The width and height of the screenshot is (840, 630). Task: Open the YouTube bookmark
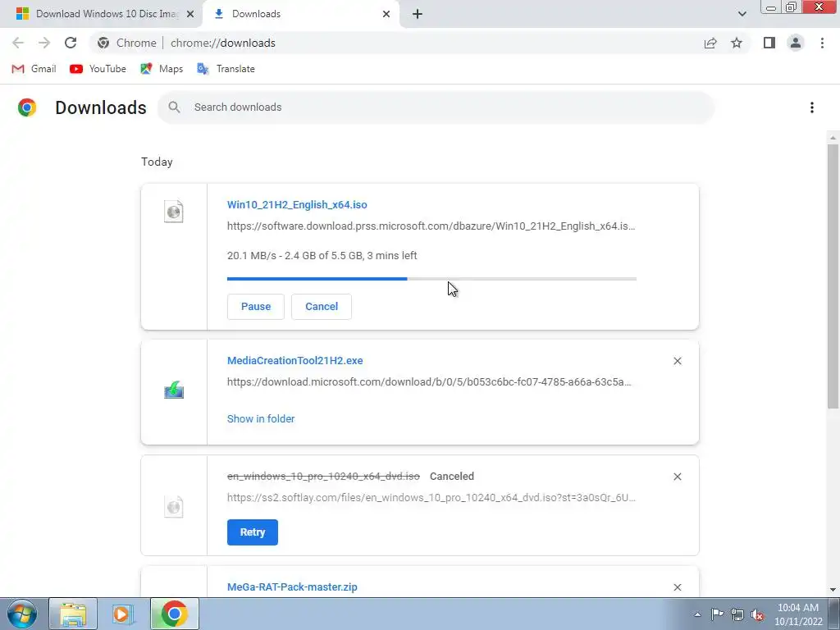coord(98,69)
